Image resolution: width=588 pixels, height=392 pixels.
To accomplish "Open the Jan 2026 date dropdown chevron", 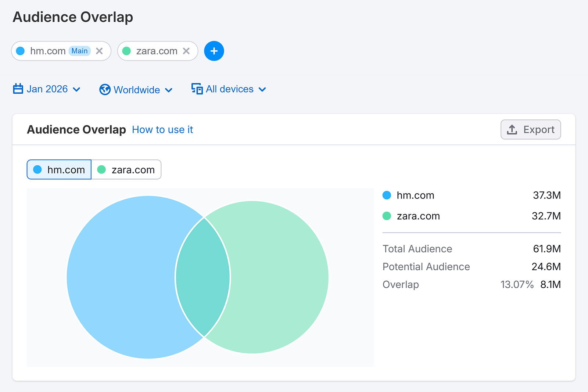I will click(x=76, y=90).
